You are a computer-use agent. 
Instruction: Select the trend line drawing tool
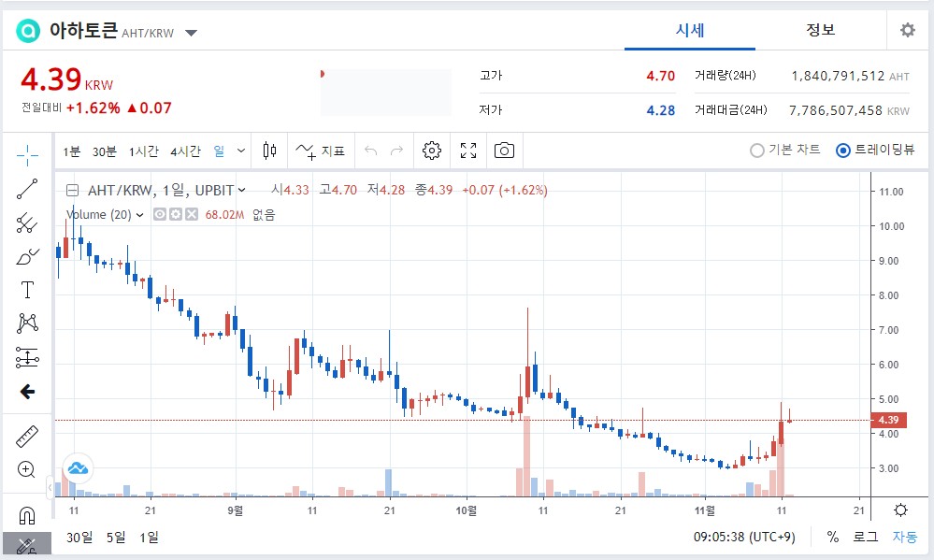(27, 189)
